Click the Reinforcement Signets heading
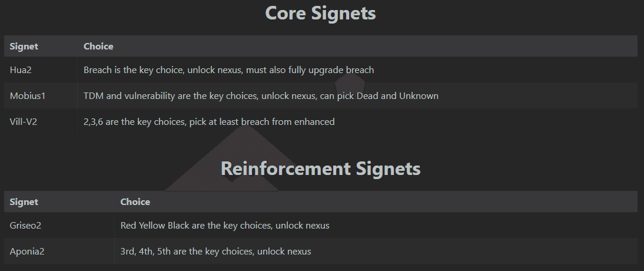 pyautogui.click(x=320, y=168)
